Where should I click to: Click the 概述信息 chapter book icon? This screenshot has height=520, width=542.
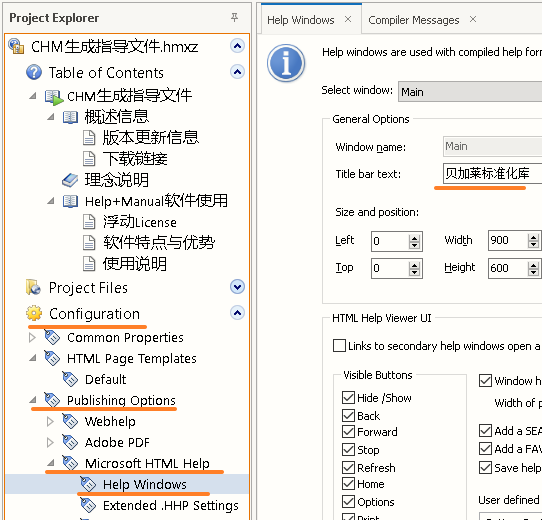pyautogui.click(x=70, y=117)
